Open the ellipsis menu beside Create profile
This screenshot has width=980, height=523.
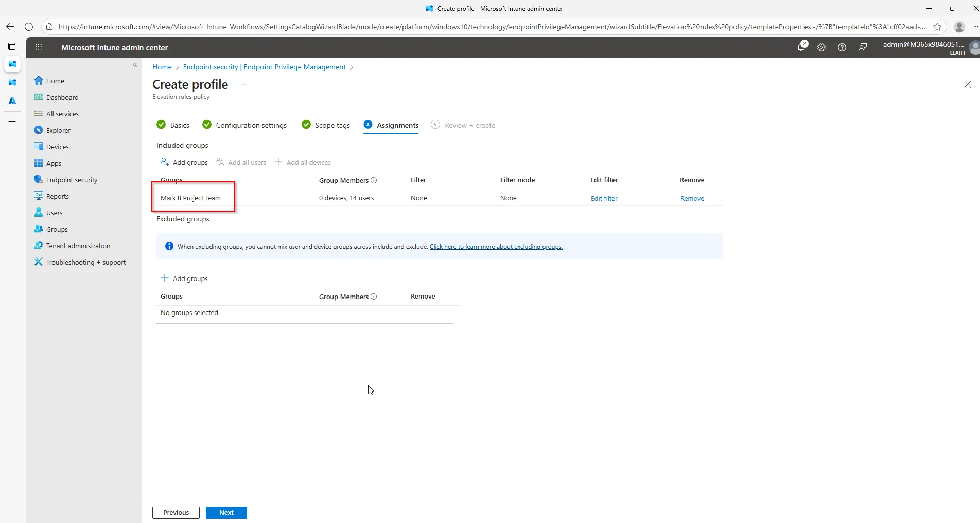[x=244, y=84]
